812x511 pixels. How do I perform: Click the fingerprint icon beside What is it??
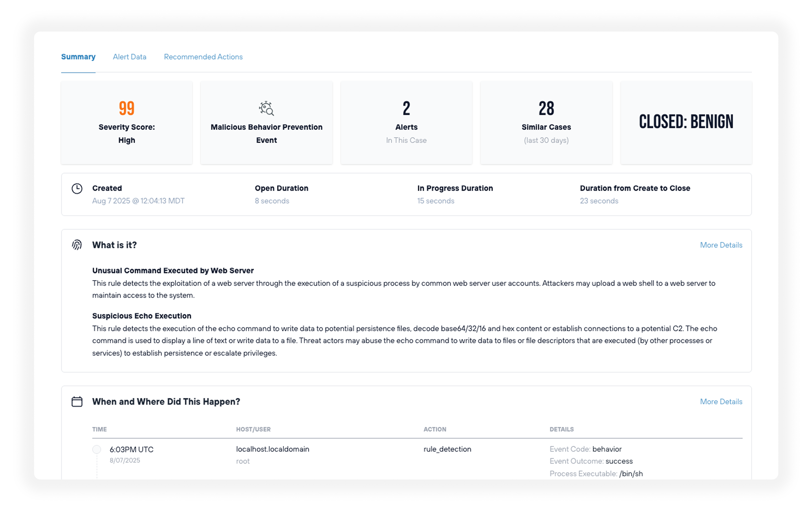77,245
